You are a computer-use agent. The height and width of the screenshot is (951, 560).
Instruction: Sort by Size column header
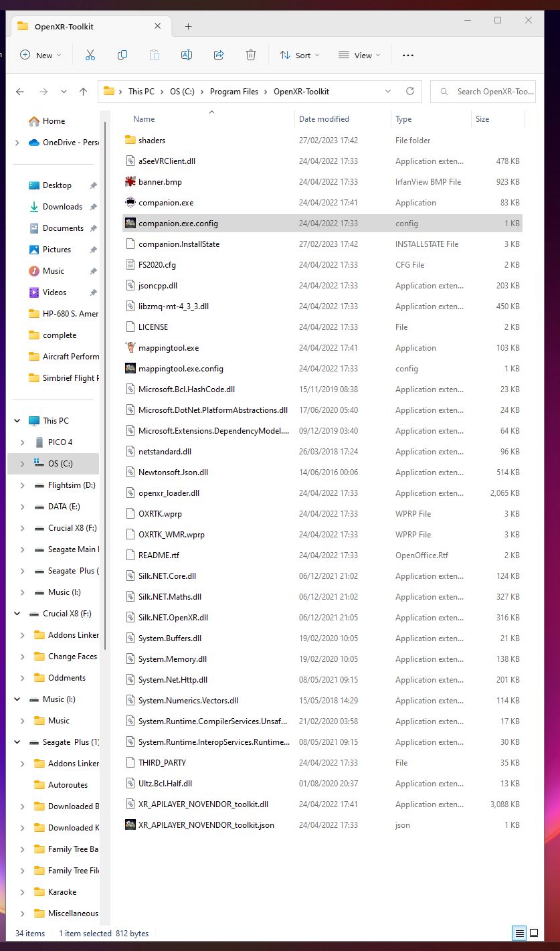482,119
